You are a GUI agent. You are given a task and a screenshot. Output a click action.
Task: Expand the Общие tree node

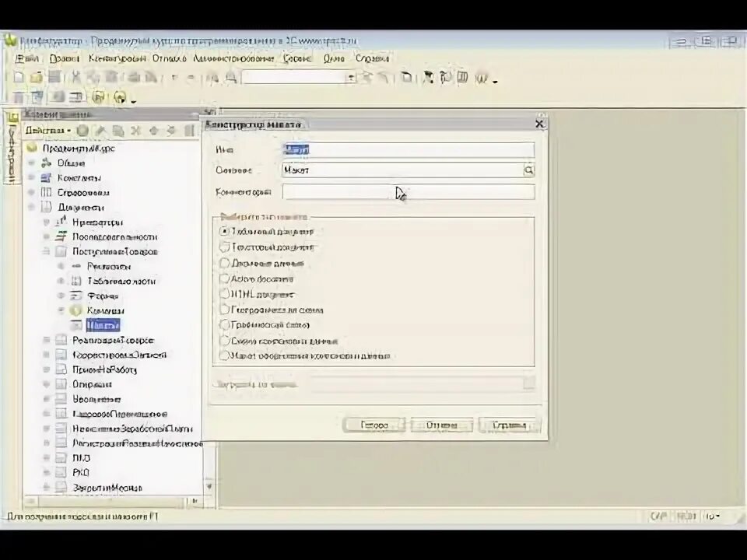tap(31, 163)
